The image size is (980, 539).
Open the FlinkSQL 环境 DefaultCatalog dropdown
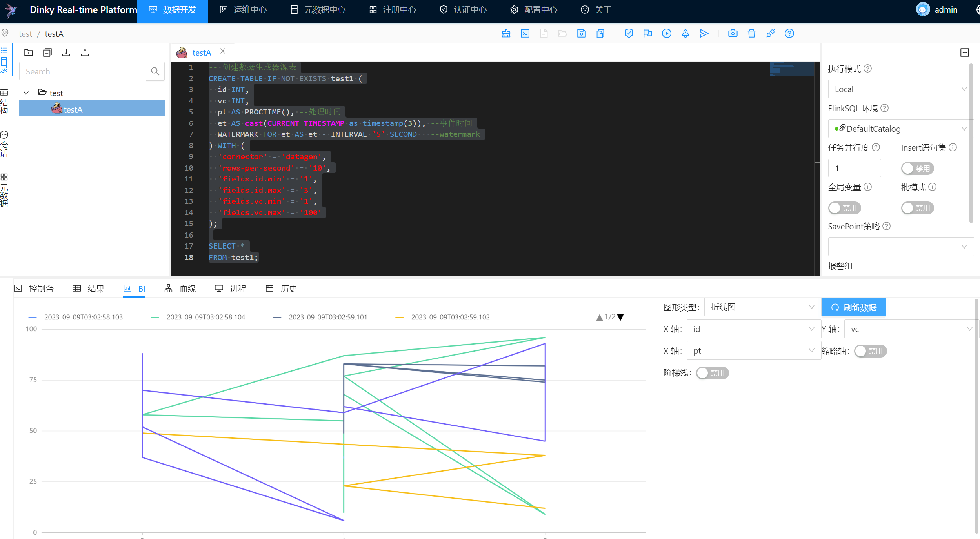(x=900, y=129)
